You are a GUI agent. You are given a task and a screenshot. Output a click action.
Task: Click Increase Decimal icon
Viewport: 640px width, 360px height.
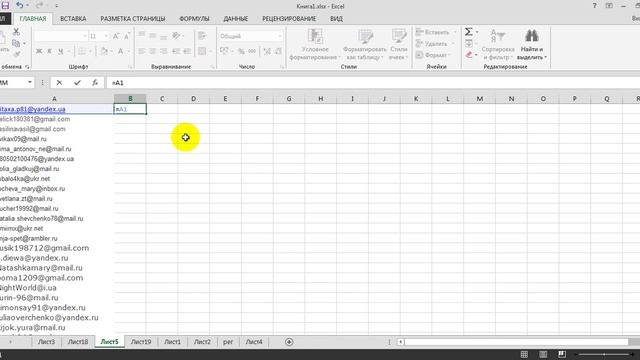(x=267, y=51)
